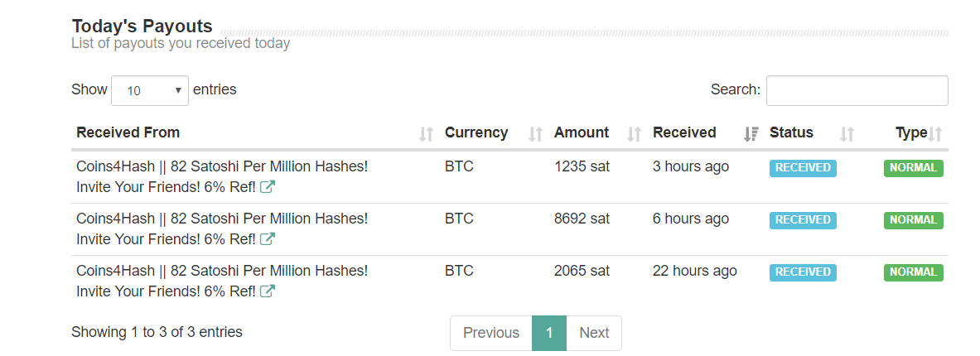This screenshot has width=980, height=356.
Task: Click the RECEIVED badge in 6 hours ago row
Action: 803,220
